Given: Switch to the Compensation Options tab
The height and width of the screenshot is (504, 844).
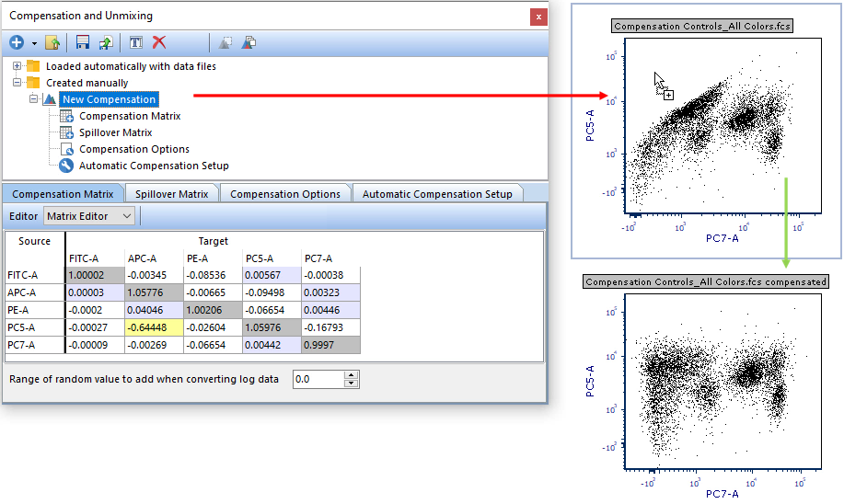Looking at the screenshot, I should click(x=285, y=194).
